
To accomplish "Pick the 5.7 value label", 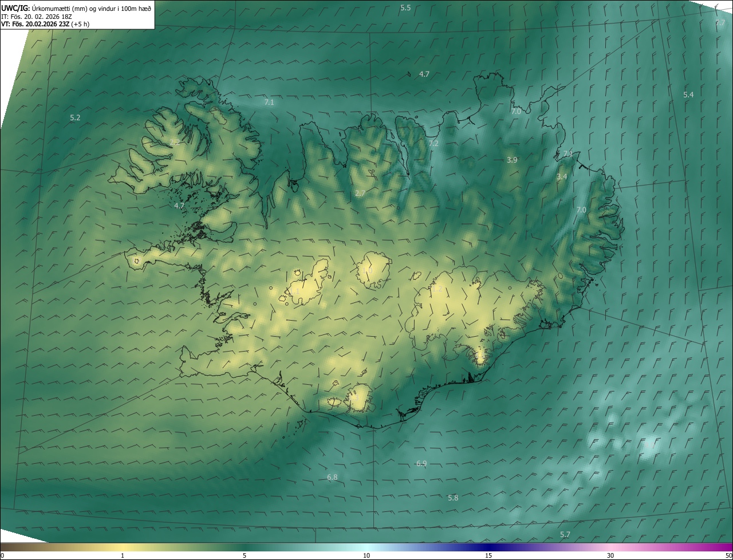I will point(565,535).
